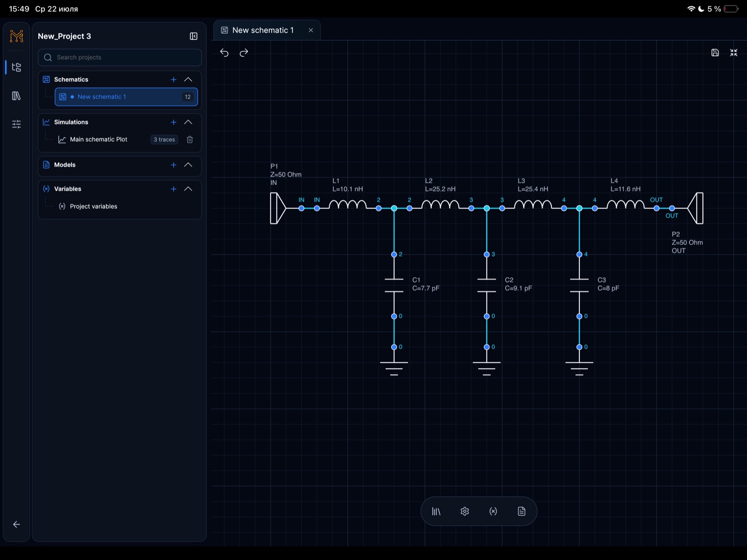
Task: Click the 3 traces badge
Action: [164, 140]
